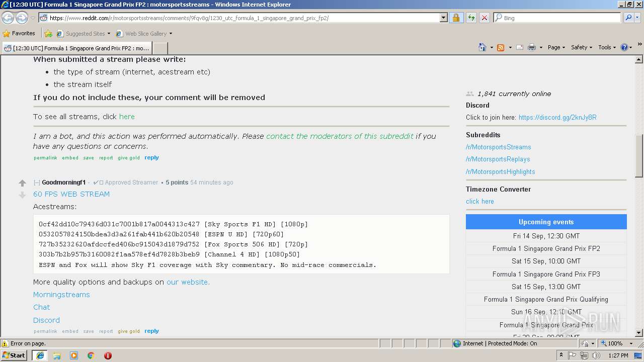This screenshot has width=644, height=362.
Task: Join the Discord via discord.gg link
Action: pyautogui.click(x=557, y=118)
